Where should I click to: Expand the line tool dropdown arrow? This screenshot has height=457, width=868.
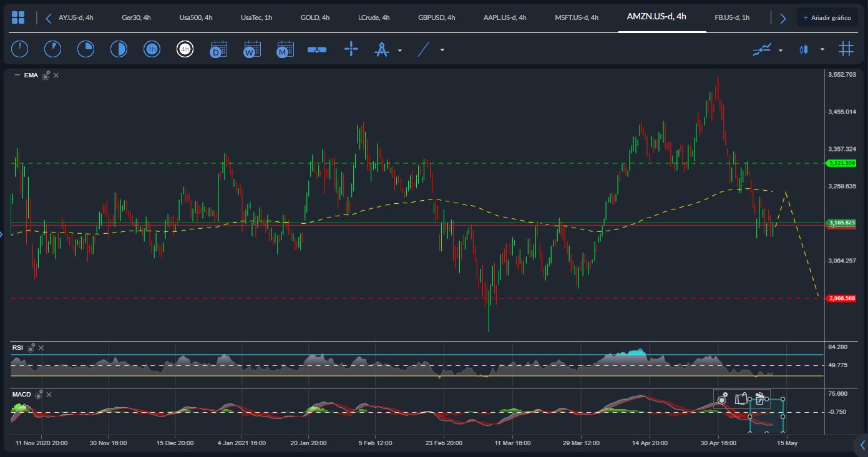coord(442,51)
